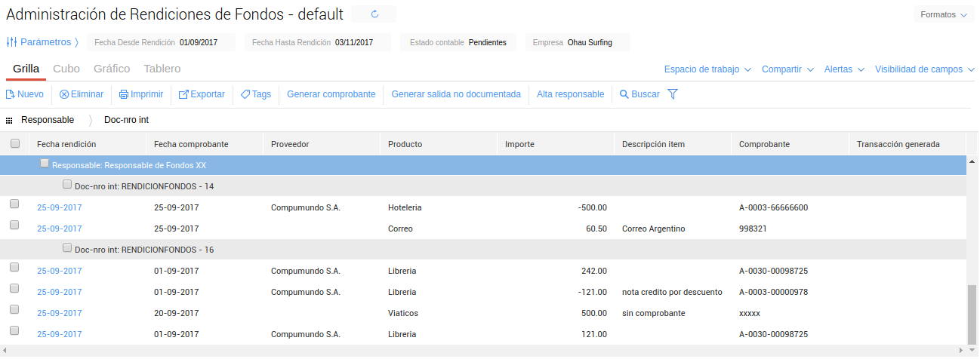The image size is (980, 359).
Task: Click the 20-09-2017 fecha comprobante cell
Action: click(177, 313)
